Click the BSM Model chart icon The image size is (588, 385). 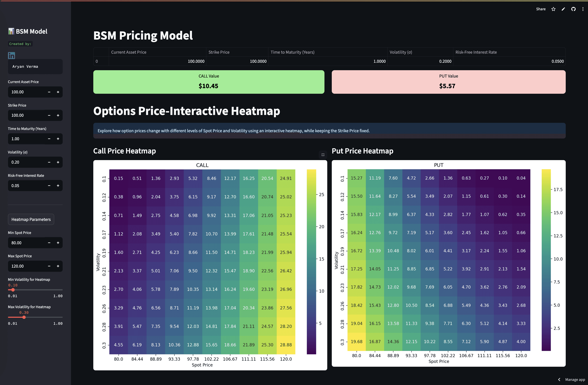click(x=11, y=31)
